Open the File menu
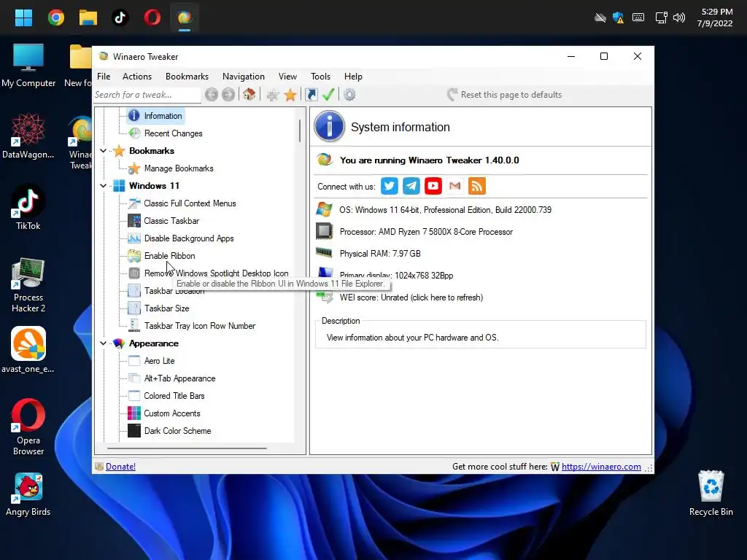Viewport: 747px width, 560px height. 104,77
